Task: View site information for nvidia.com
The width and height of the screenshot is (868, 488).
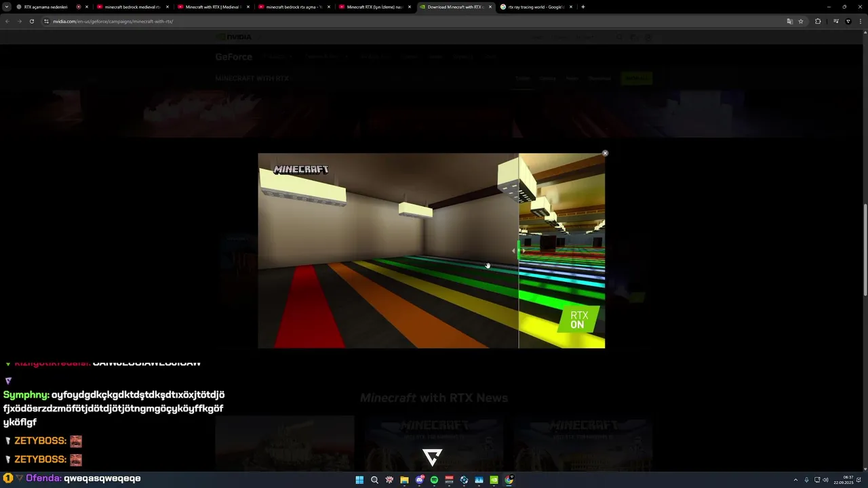Action: (47, 21)
